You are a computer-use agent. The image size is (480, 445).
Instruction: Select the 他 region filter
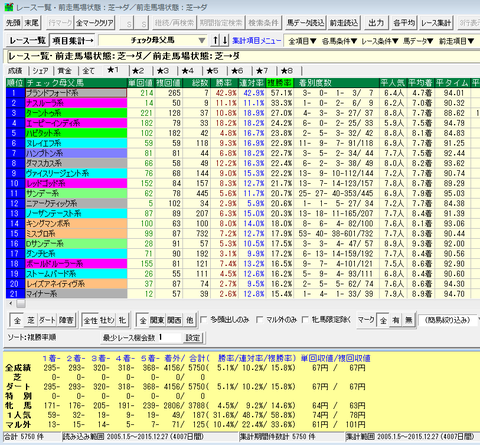[190, 320]
